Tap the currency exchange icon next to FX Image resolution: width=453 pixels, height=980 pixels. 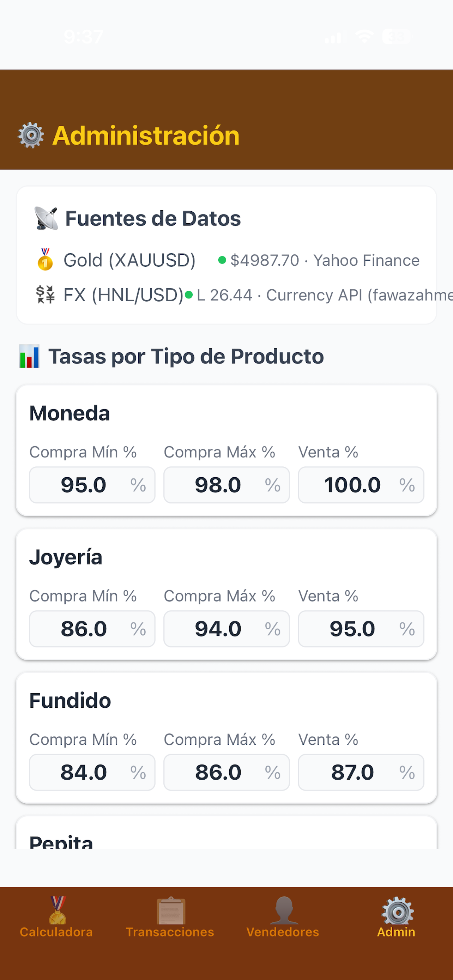[x=45, y=295]
